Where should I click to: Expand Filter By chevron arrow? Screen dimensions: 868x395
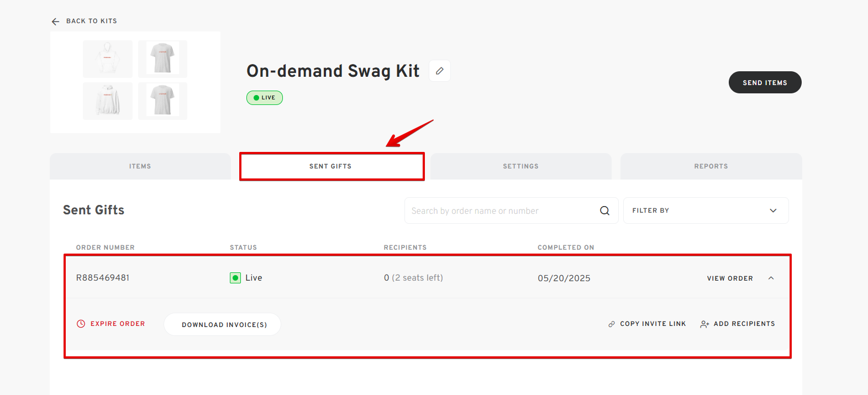773,210
